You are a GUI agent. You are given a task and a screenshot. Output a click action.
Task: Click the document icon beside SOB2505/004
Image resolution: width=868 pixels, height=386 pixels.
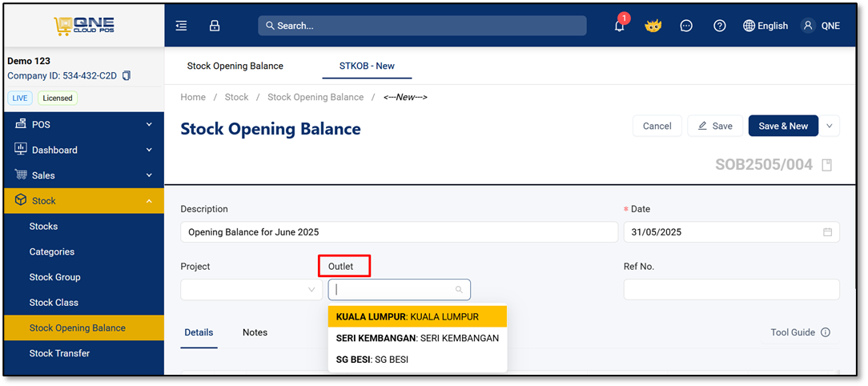pos(826,165)
